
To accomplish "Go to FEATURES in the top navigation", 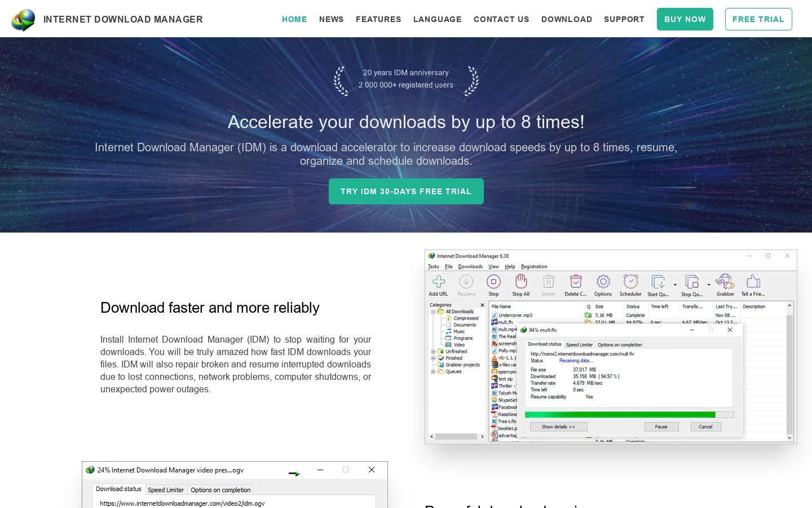I will click(378, 19).
